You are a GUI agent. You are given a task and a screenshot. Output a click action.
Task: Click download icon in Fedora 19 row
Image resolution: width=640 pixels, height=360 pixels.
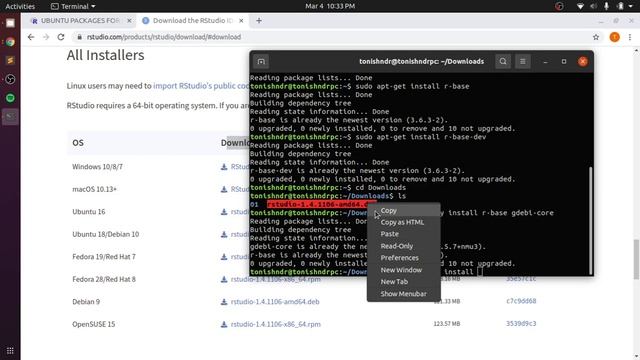pos(224,257)
